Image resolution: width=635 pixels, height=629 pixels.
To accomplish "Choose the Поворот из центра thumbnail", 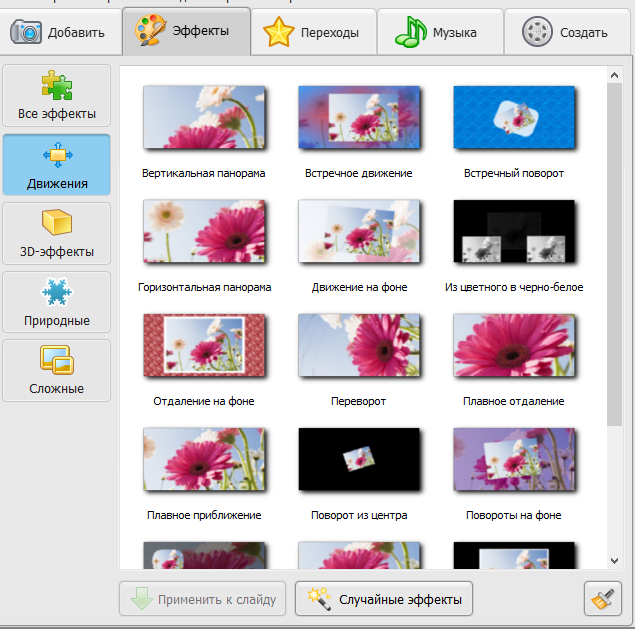I will click(359, 459).
